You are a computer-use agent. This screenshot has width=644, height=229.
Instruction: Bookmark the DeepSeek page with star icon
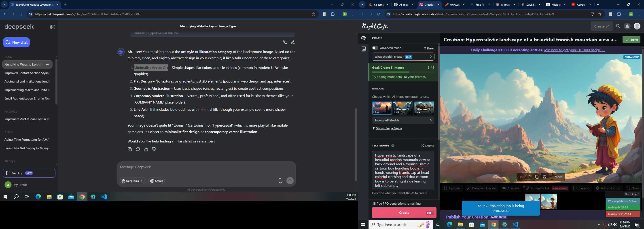[x=313, y=14]
